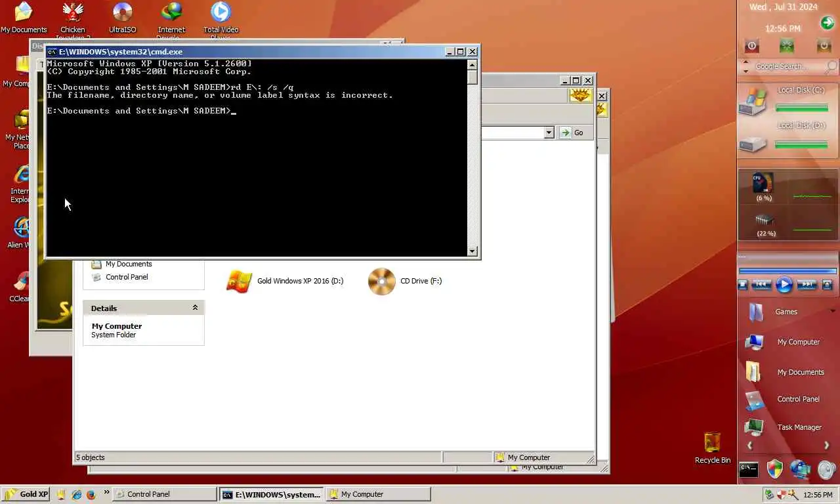
Task: Click the orange restart icon in sidebar
Action: [x=823, y=46]
